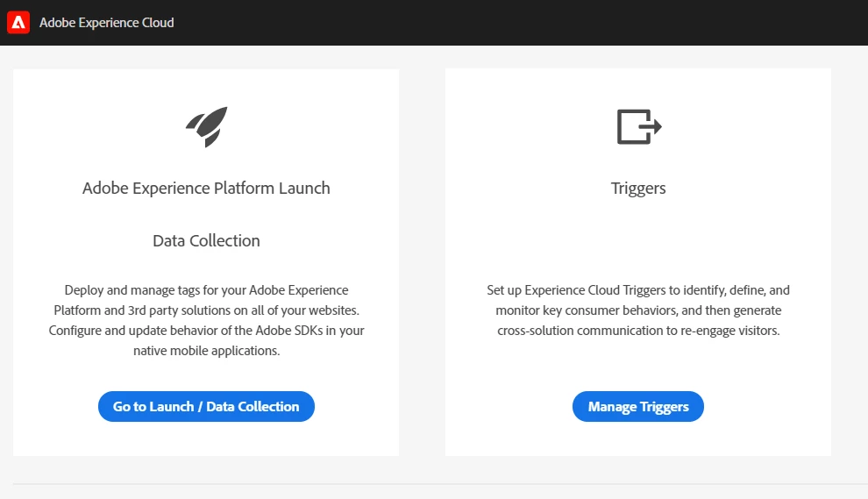Select the Adobe Experience Platform Launch heading
This screenshot has width=868, height=499.
point(207,189)
